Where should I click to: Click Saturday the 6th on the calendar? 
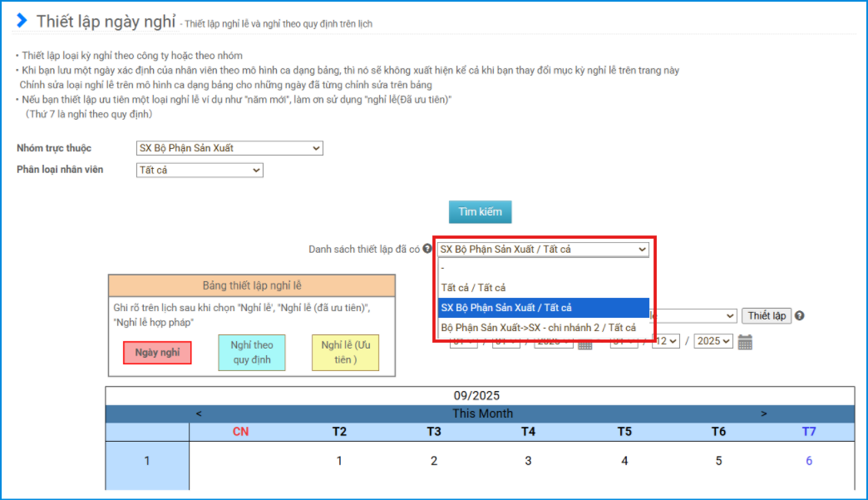[808, 461]
